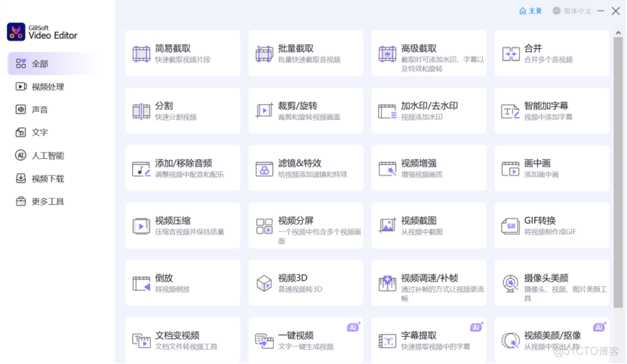Click the 快速截取视频片段 description text
This screenshot has height=364, width=627.
(x=183, y=60)
